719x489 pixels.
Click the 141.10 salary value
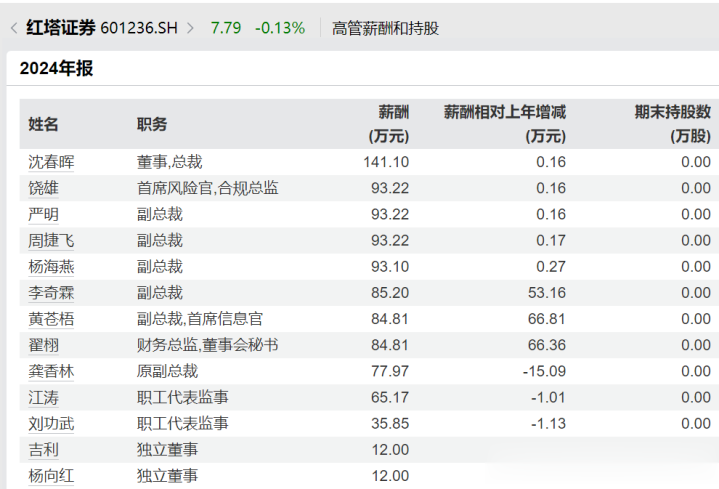386,162
